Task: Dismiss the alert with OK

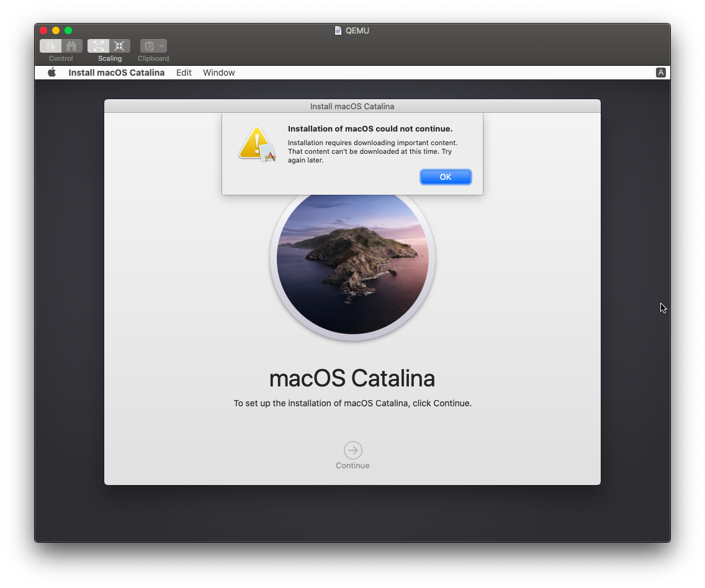Action: [x=446, y=177]
